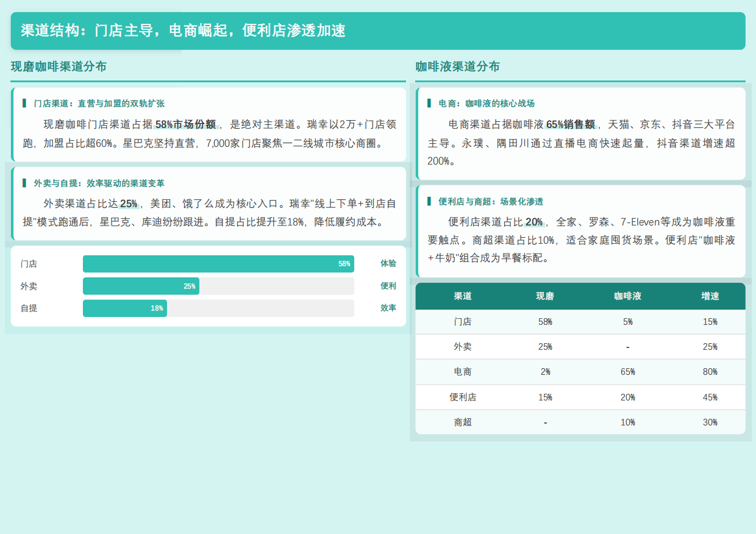This screenshot has height=534, width=756.
Task: Switch to 咖啡液渠道分布 section
Action: tap(457, 67)
